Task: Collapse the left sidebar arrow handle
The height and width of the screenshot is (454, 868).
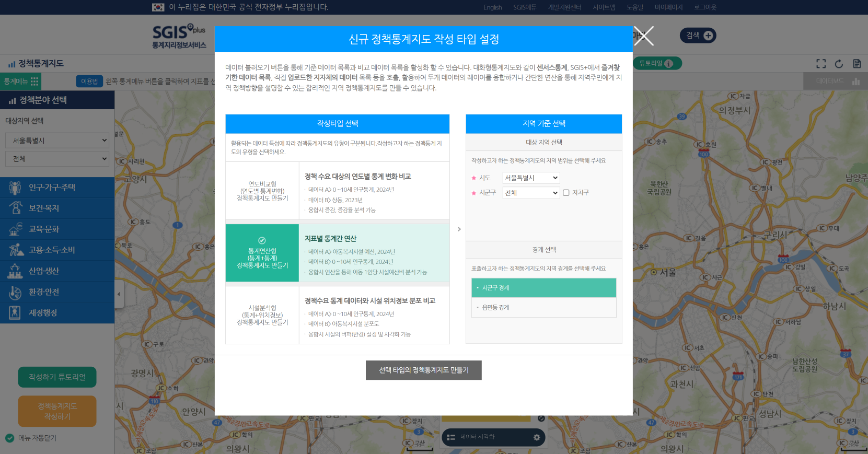Action: point(119,294)
